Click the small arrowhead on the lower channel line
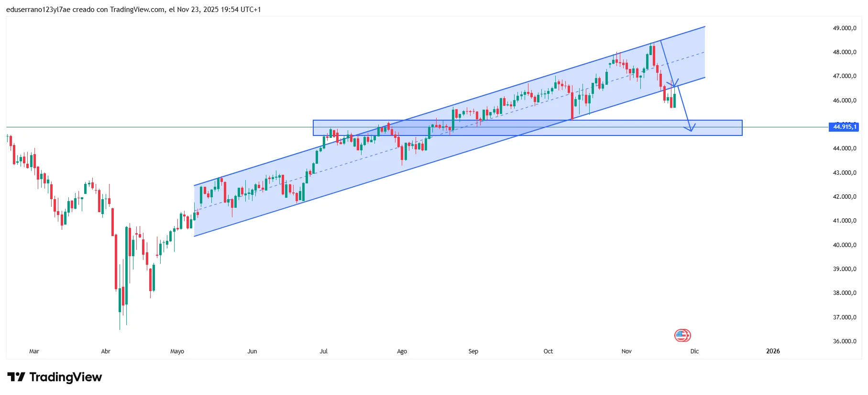 674,85
